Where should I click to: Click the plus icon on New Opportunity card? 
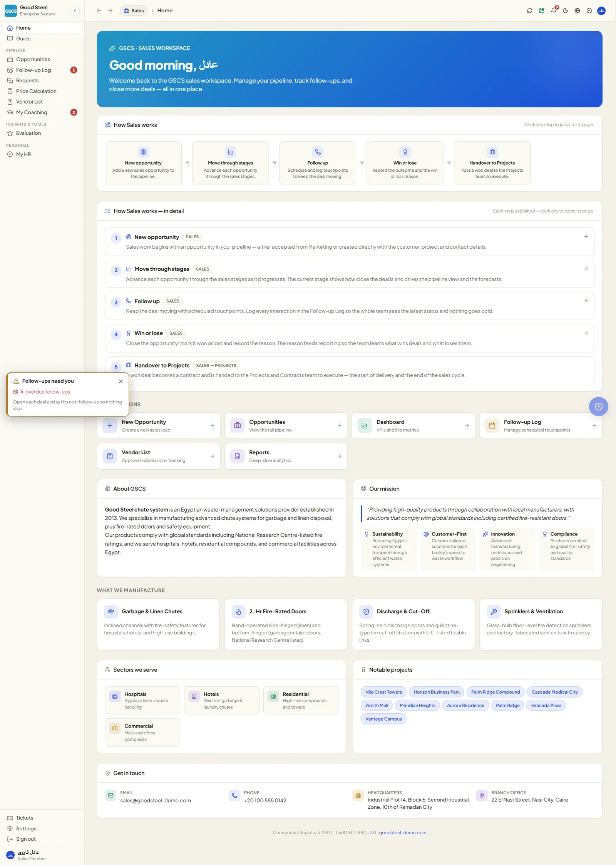point(110,425)
